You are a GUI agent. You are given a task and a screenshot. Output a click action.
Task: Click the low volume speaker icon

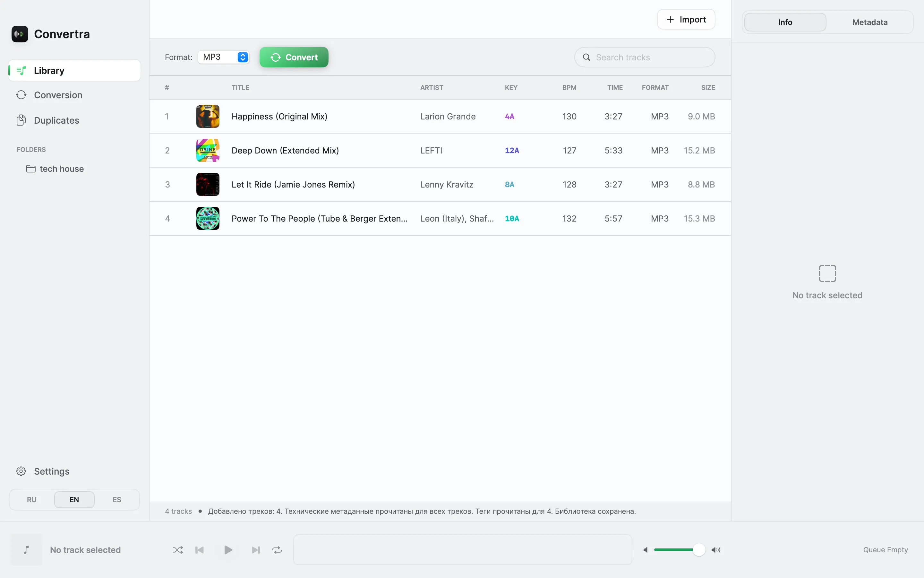(645, 550)
